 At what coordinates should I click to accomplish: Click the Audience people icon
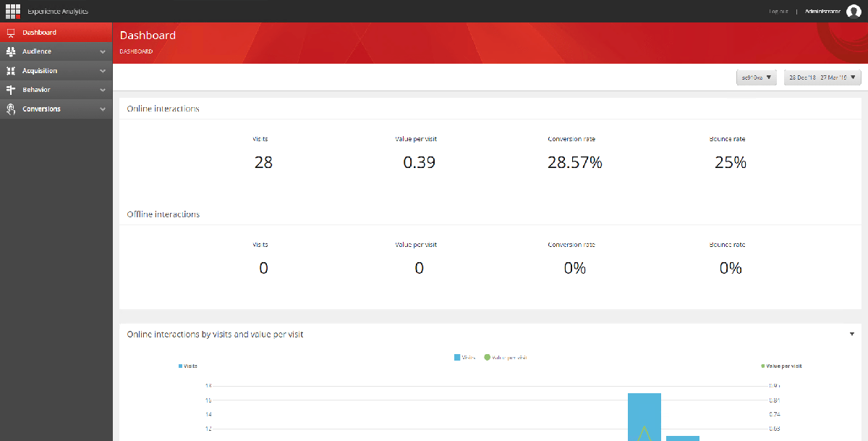click(x=11, y=51)
